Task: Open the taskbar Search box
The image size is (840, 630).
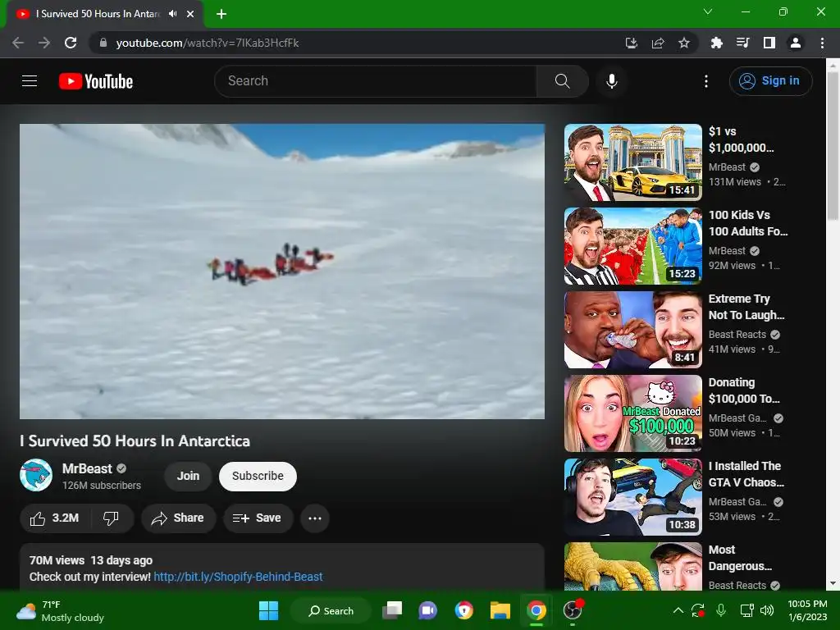Action: click(x=331, y=610)
